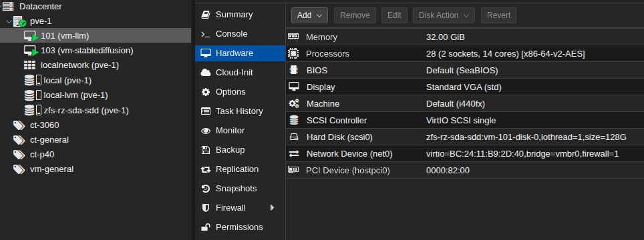Click the Hard Disk (scsi0) drive icon
Image resolution: width=644 pixels, height=240 pixels.
pos(294,137)
